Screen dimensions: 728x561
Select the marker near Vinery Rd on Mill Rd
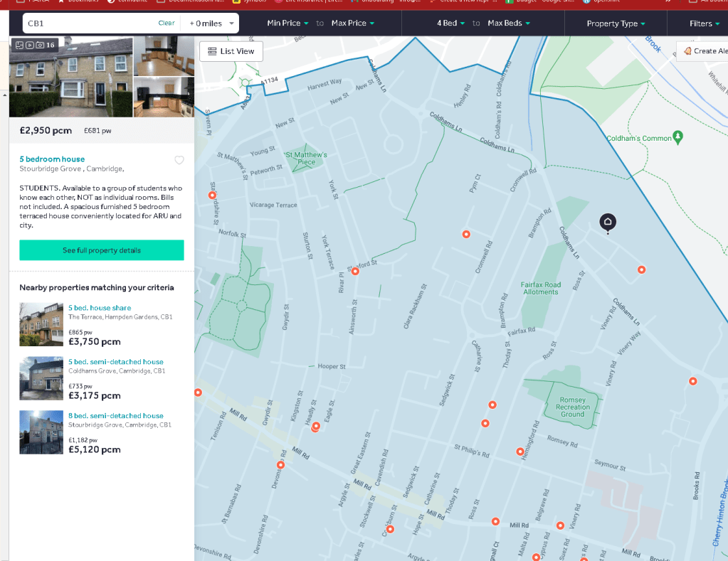(x=560, y=525)
